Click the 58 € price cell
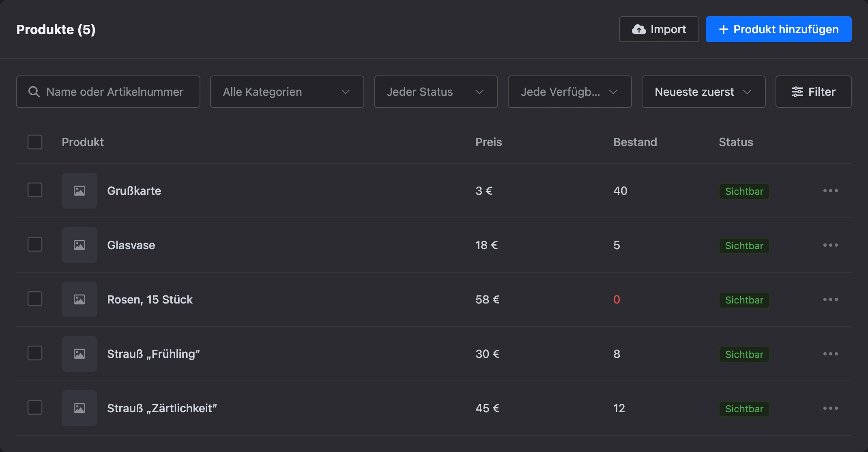Viewport: 868px width, 452px height. (x=488, y=299)
